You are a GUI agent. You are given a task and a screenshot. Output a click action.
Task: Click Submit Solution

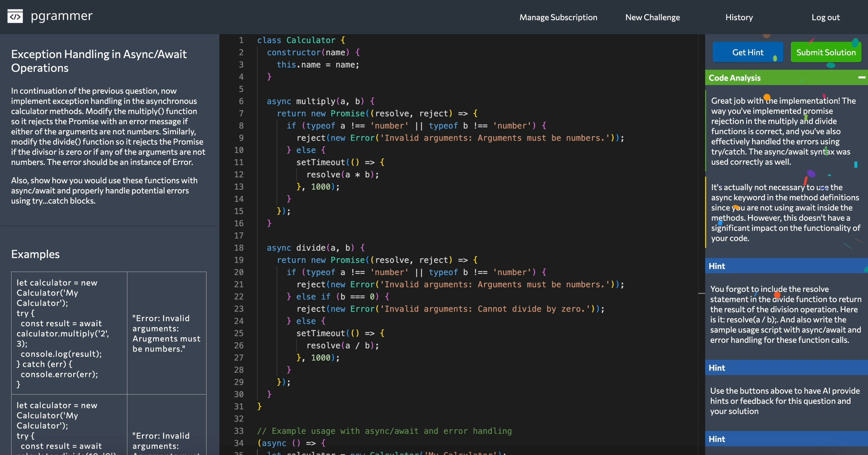point(826,52)
